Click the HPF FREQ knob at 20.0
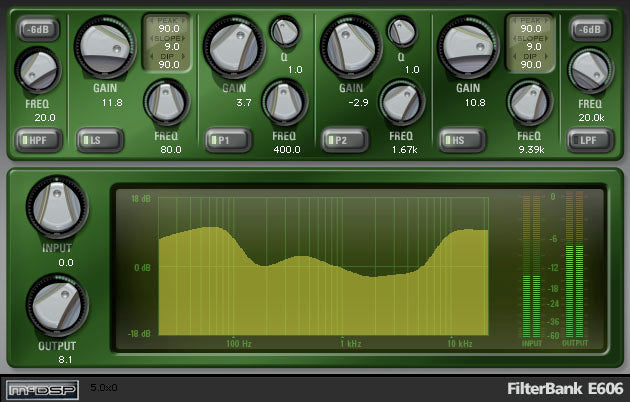 (x=40, y=72)
